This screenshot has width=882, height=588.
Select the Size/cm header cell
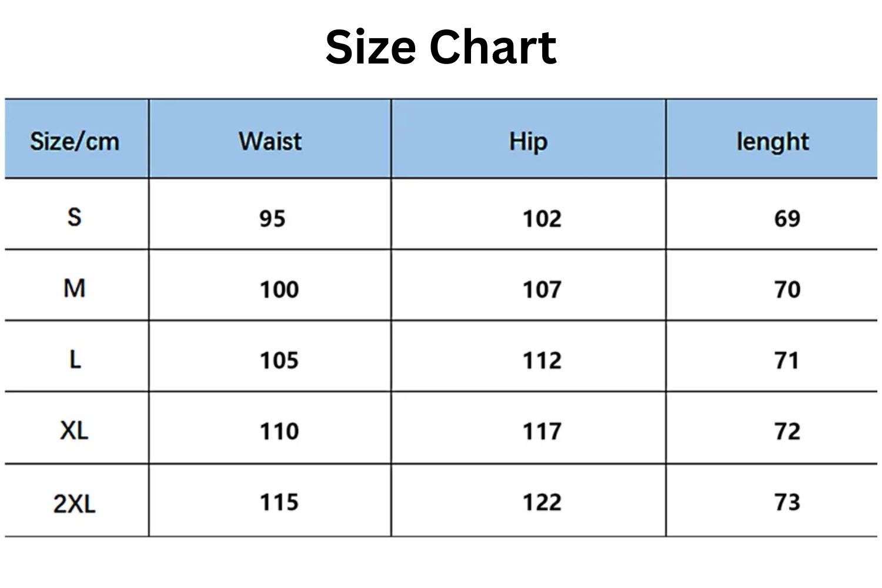coord(75,142)
